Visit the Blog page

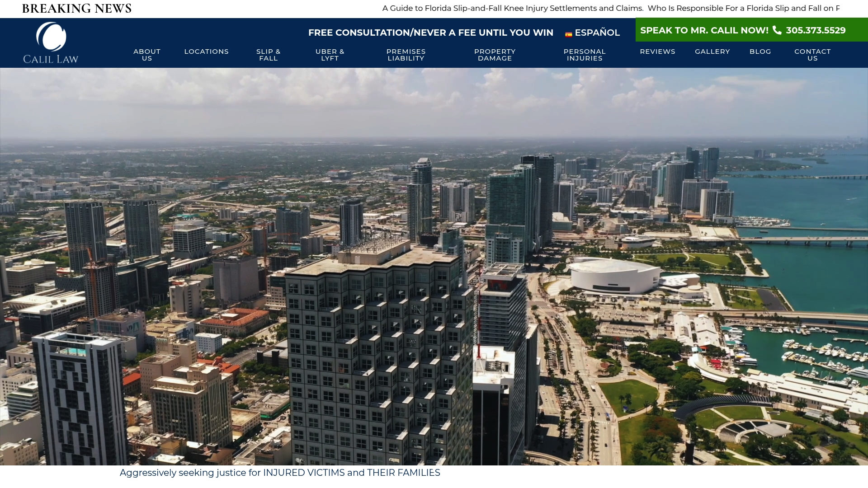[x=760, y=52]
